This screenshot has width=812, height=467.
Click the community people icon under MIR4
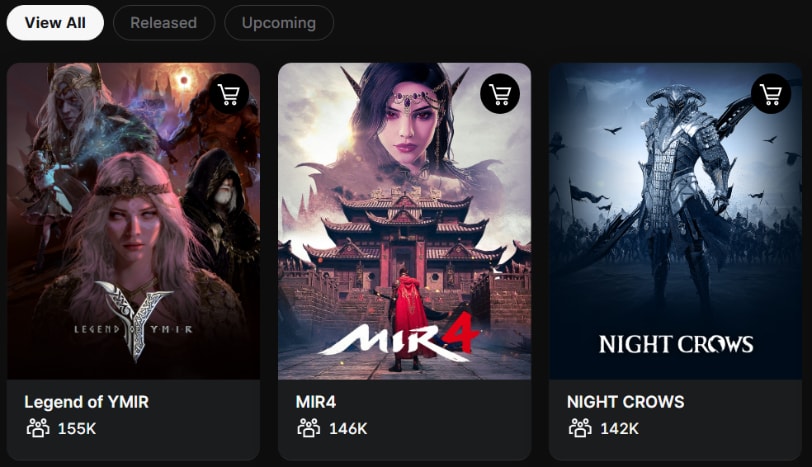click(309, 428)
